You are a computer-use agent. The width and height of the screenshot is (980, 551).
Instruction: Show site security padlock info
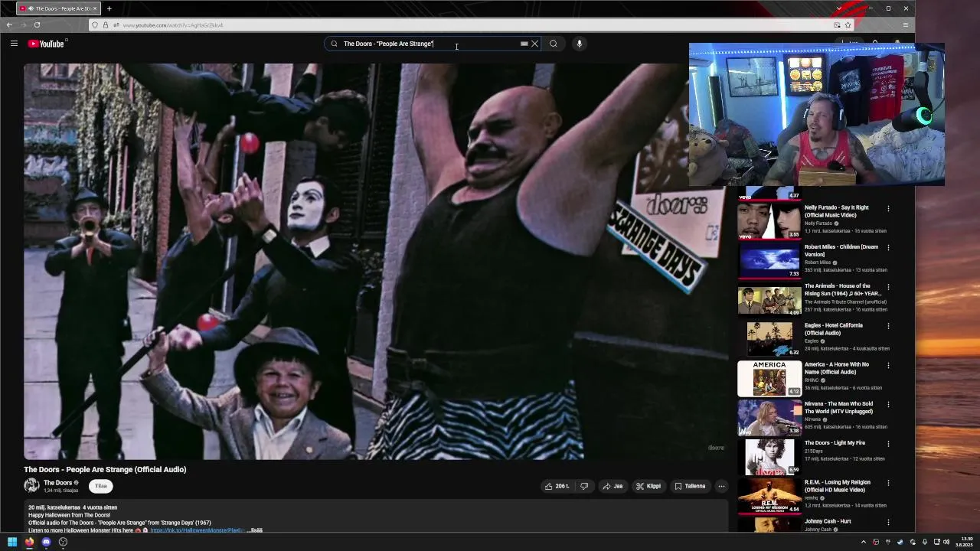(x=106, y=25)
